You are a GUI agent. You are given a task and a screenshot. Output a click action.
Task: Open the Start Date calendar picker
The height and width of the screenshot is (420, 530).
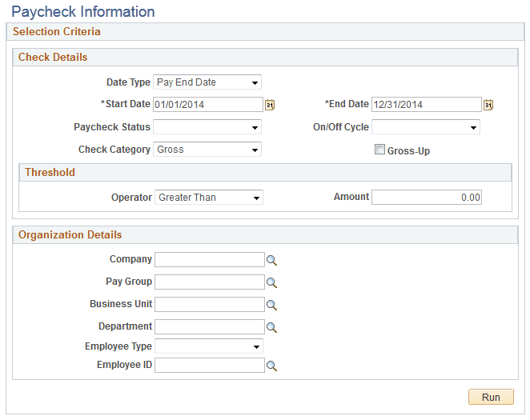pyautogui.click(x=269, y=105)
